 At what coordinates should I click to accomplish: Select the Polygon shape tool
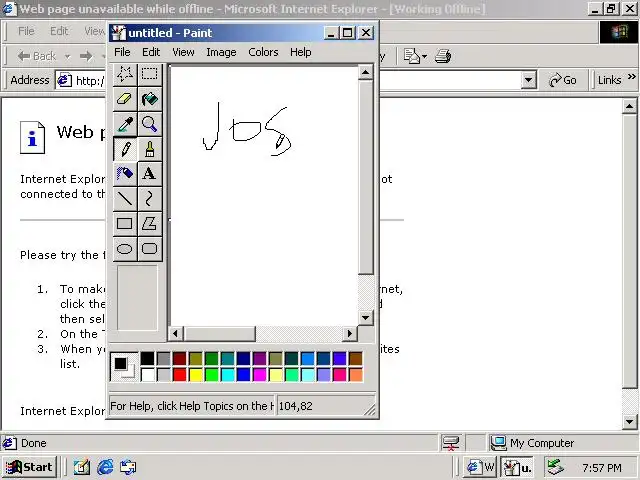coord(149,224)
